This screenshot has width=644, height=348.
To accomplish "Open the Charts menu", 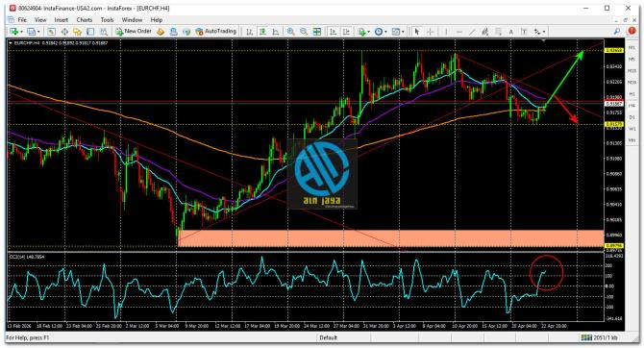I will pos(85,20).
